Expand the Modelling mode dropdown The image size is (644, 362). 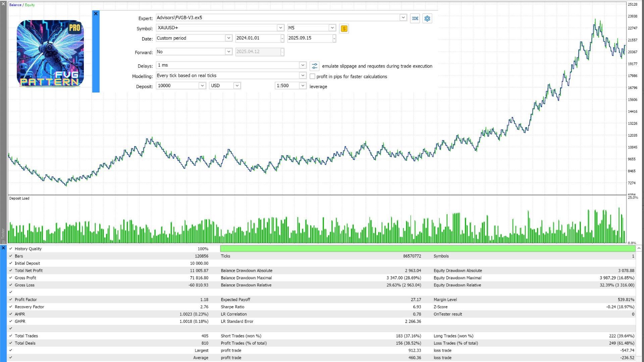pos(303,75)
